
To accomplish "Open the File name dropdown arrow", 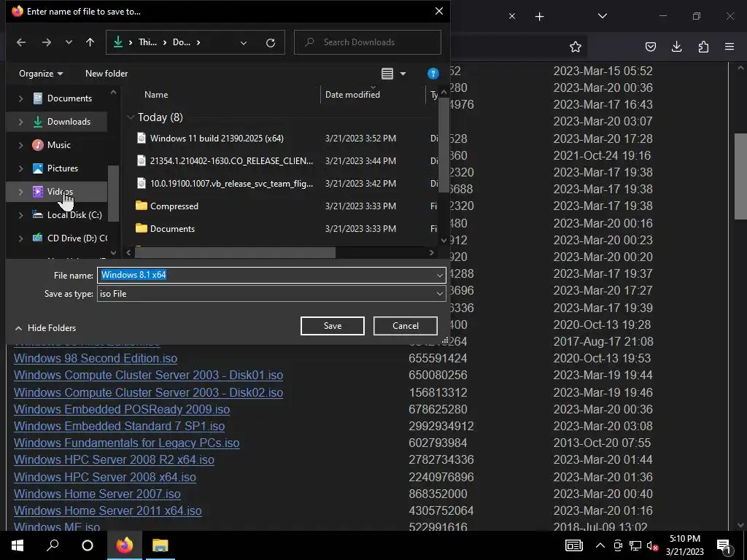I will pyautogui.click(x=440, y=275).
